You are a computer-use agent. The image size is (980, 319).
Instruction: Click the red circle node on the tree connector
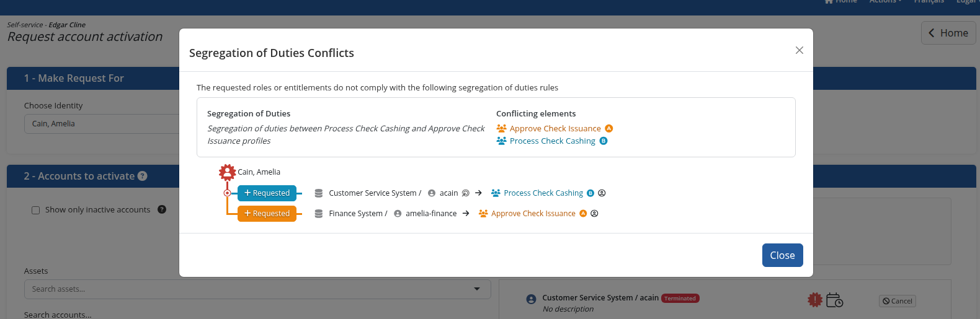[x=228, y=193]
